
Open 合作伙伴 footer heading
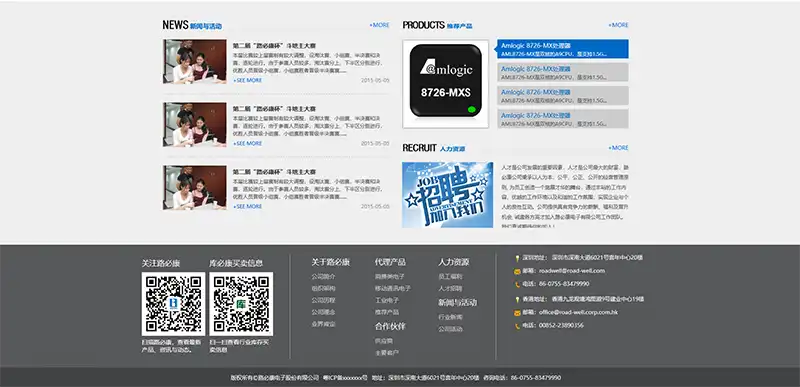click(390, 326)
